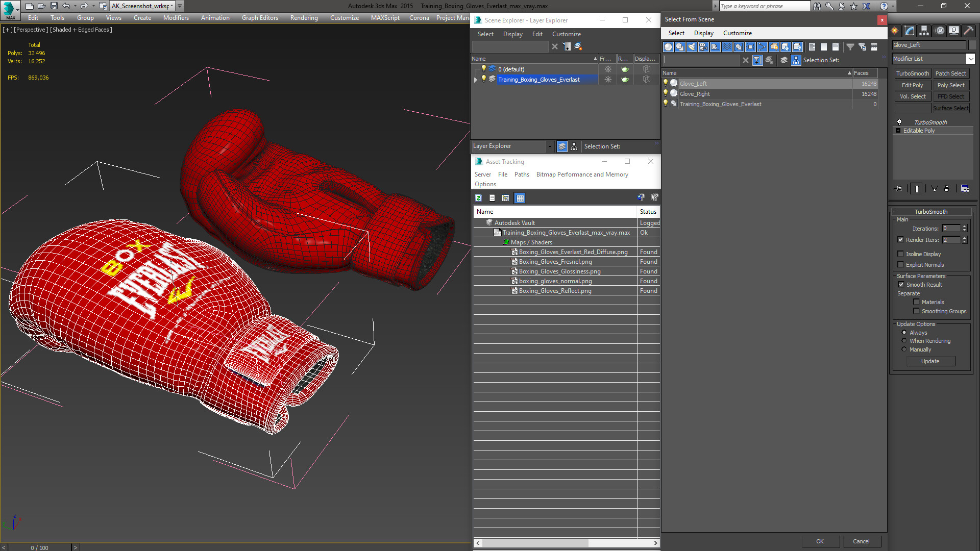Expand Training_Boxing_Gloves_Everlast layer in Scene Explorer
The image size is (980, 551).
click(476, 80)
